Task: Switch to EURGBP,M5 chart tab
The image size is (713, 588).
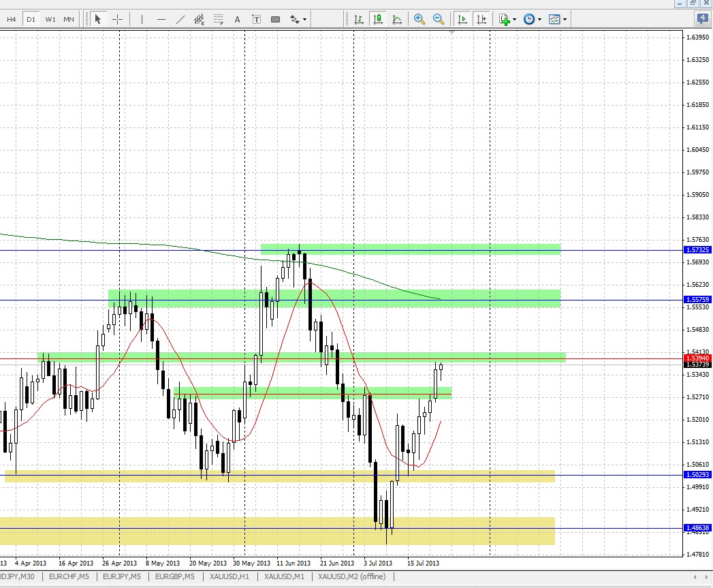Action: click(x=175, y=576)
